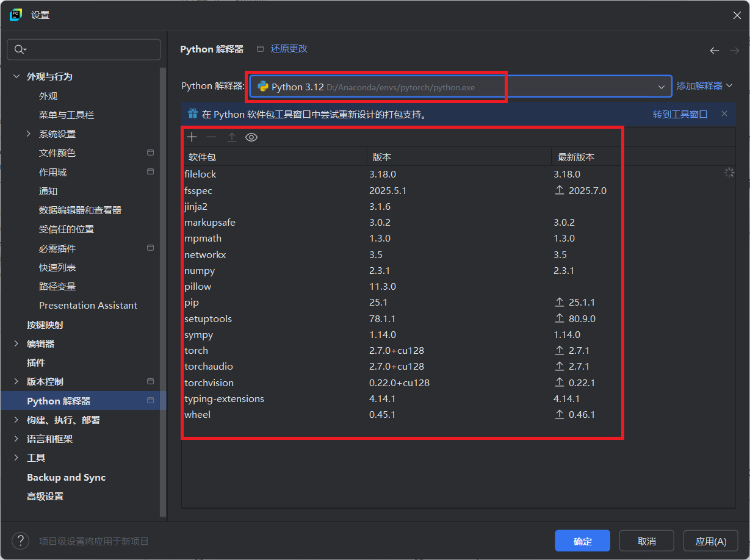Toggle show early releases eye icon
Viewport: 750px width, 560px height.
coord(251,137)
